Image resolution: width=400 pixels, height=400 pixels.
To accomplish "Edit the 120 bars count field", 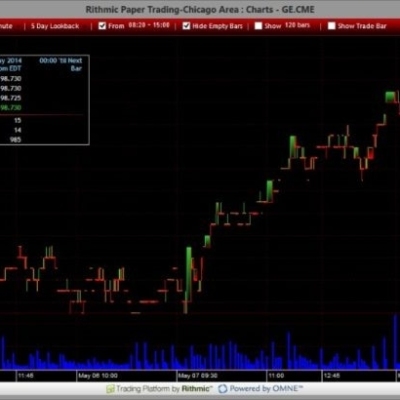I will click(x=297, y=25).
